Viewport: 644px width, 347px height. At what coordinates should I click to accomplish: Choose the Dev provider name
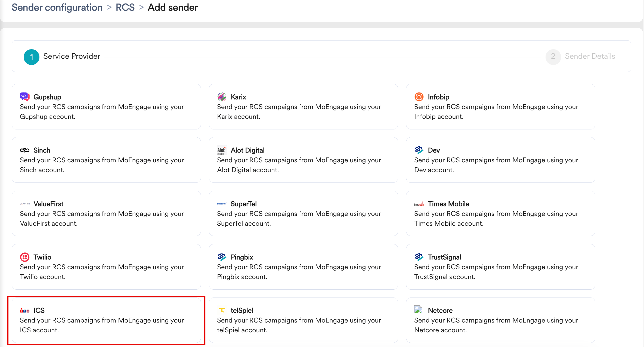tap(434, 150)
